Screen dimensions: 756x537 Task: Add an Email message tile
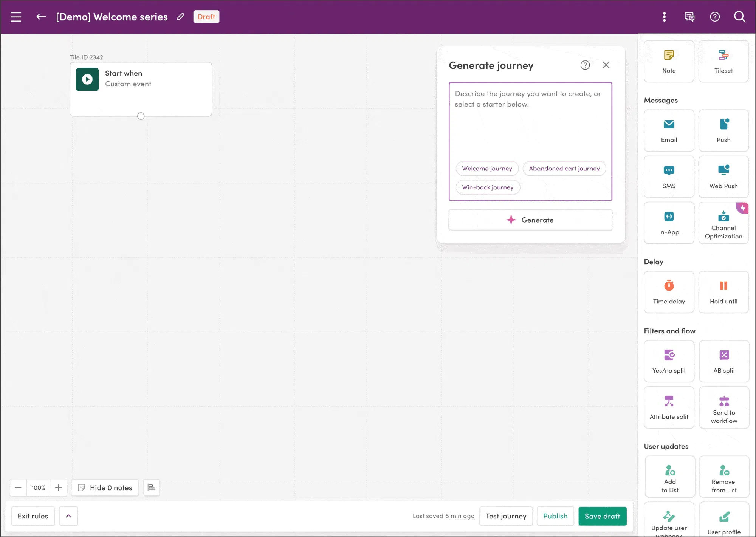click(x=669, y=130)
